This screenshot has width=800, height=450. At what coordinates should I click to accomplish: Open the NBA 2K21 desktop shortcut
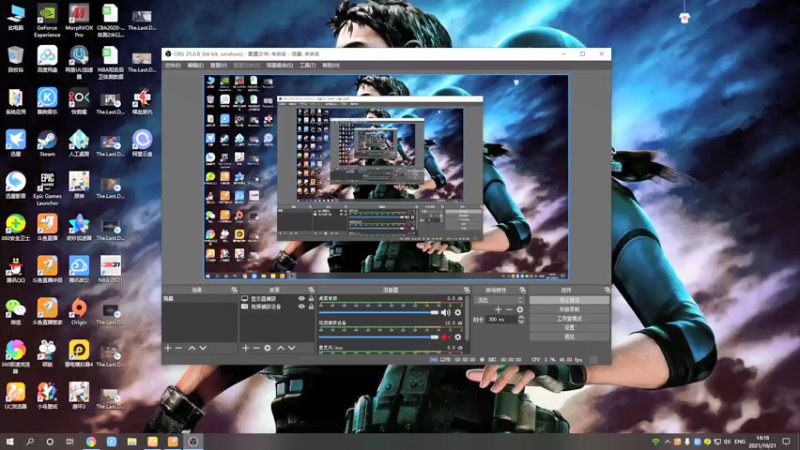(110, 269)
